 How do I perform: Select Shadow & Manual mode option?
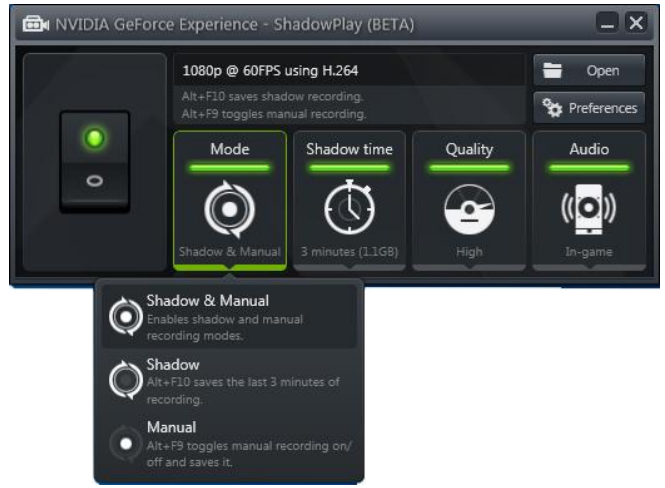229,317
